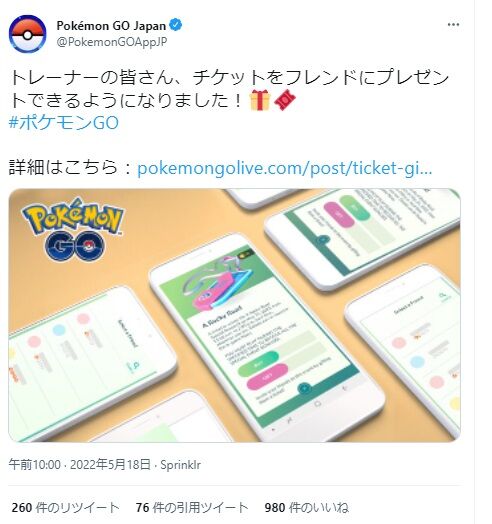The height and width of the screenshot is (524, 492).
Task: Open the tweet timestamp 午前10:00 · 2022年5月18日
Action: (80, 465)
